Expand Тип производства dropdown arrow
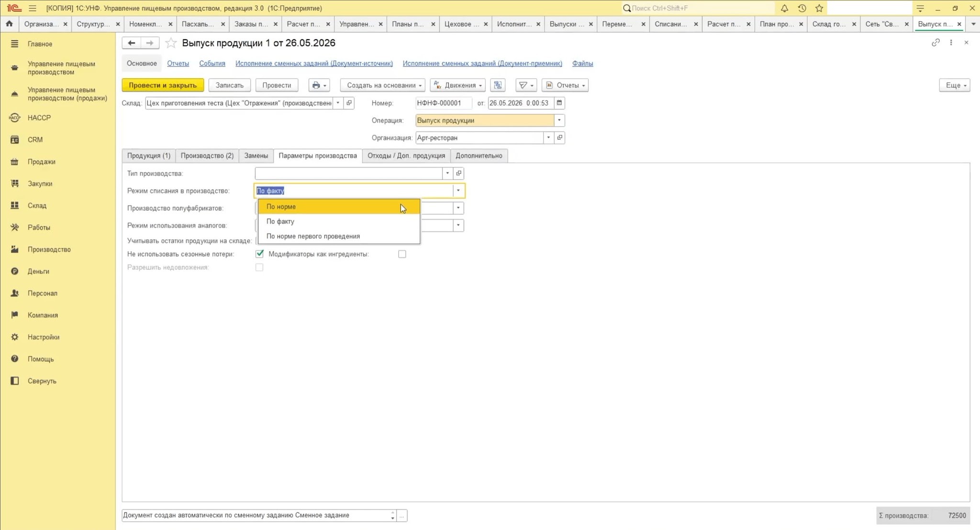 pos(447,173)
